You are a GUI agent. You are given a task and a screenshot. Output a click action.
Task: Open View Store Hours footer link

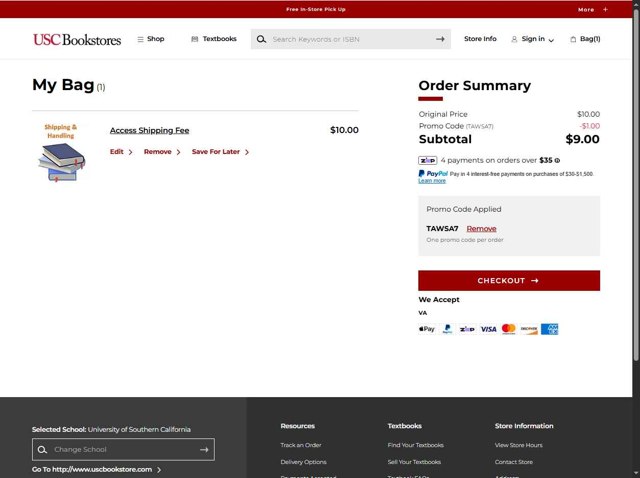point(518,445)
